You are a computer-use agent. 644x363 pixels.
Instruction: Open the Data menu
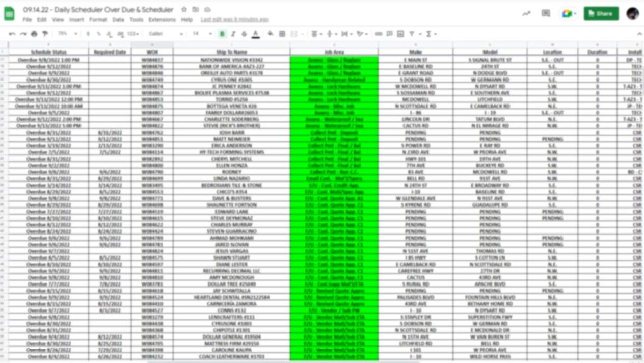pos(118,20)
